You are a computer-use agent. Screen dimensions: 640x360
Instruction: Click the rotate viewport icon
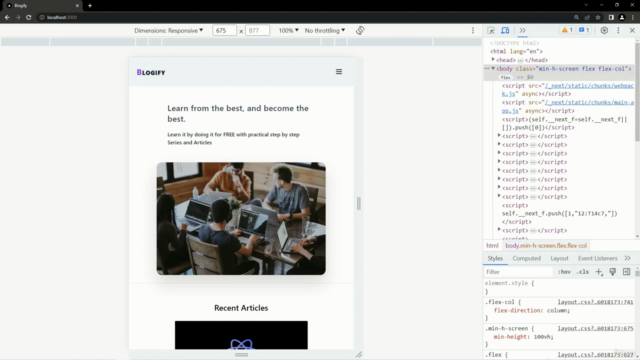[360, 30]
